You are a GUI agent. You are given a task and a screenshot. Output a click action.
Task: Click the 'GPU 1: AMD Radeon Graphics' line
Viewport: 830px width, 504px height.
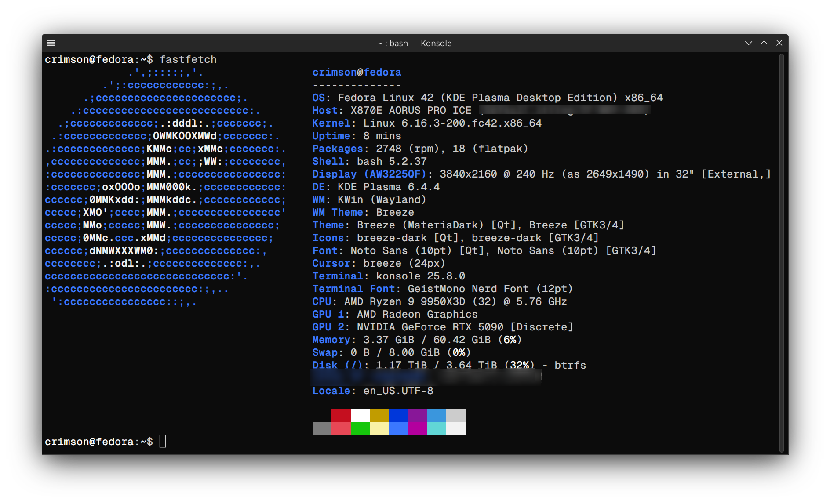[395, 314]
